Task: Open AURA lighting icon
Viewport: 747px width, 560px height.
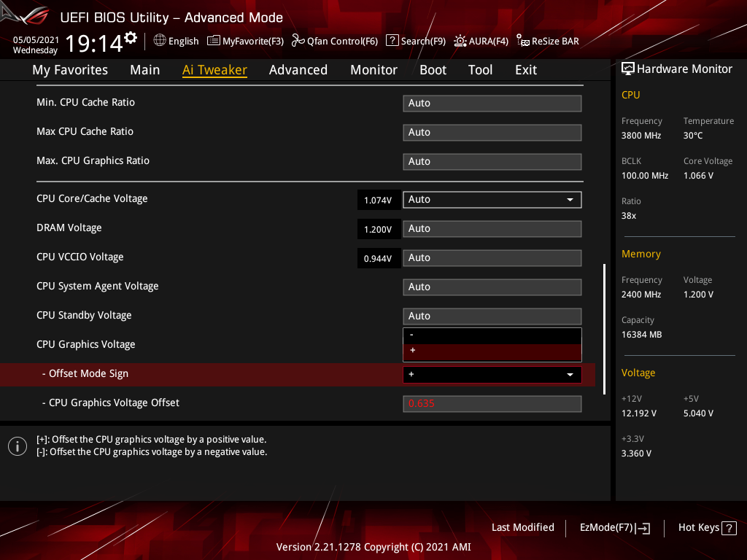Action: click(x=460, y=41)
